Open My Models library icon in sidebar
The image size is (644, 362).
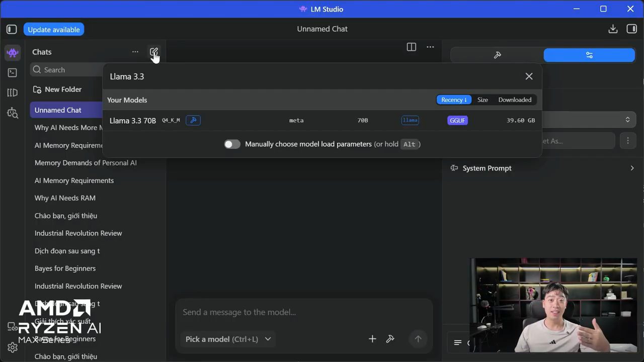click(13, 93)
